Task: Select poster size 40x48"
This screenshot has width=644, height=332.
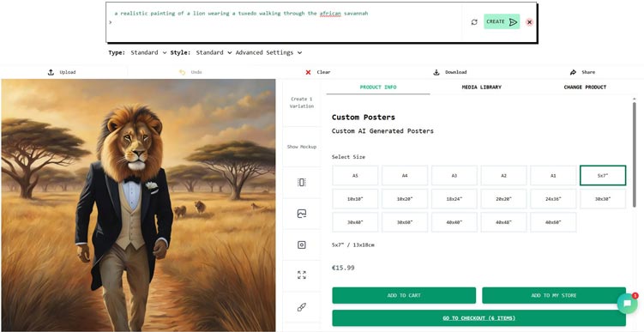Action: click(503, 222)
